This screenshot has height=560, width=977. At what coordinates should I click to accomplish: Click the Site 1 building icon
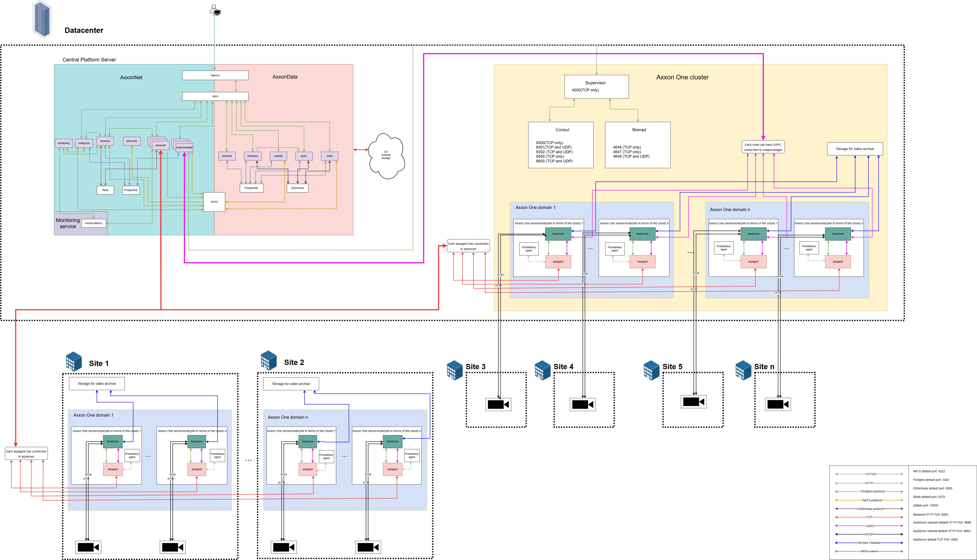pyautogui.click(x=73, y=361)
